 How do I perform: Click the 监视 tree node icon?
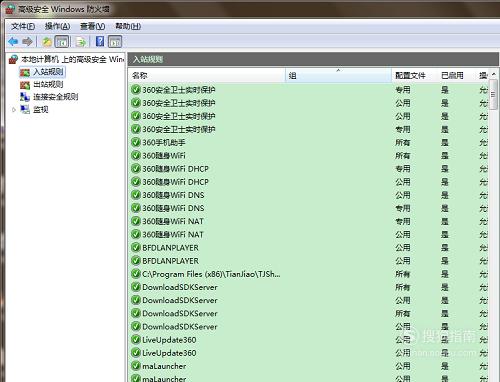[25, 109]
